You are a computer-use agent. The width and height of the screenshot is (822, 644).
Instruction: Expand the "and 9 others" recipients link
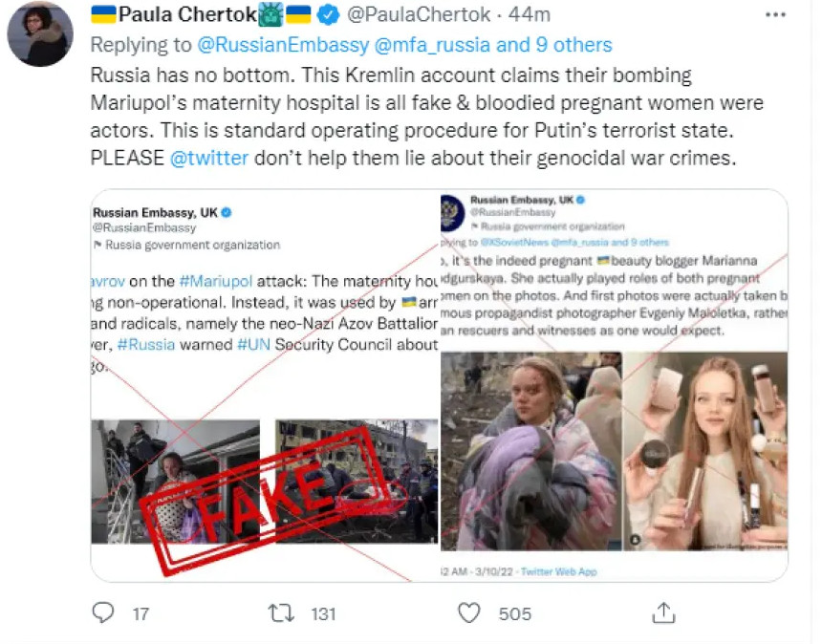554,45
